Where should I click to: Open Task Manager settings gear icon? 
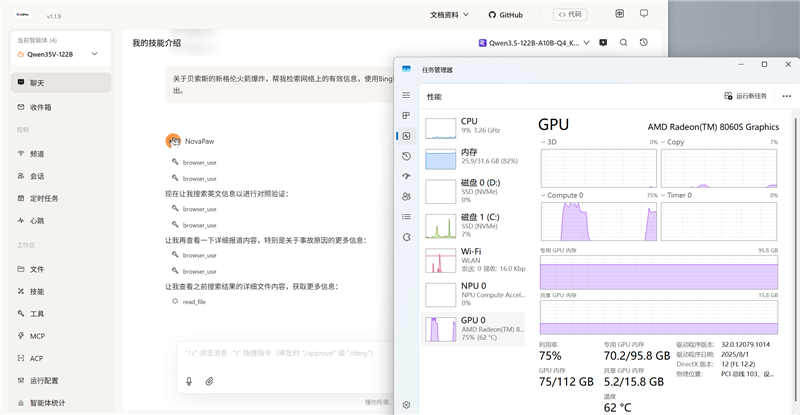click(x=406, y=405)
